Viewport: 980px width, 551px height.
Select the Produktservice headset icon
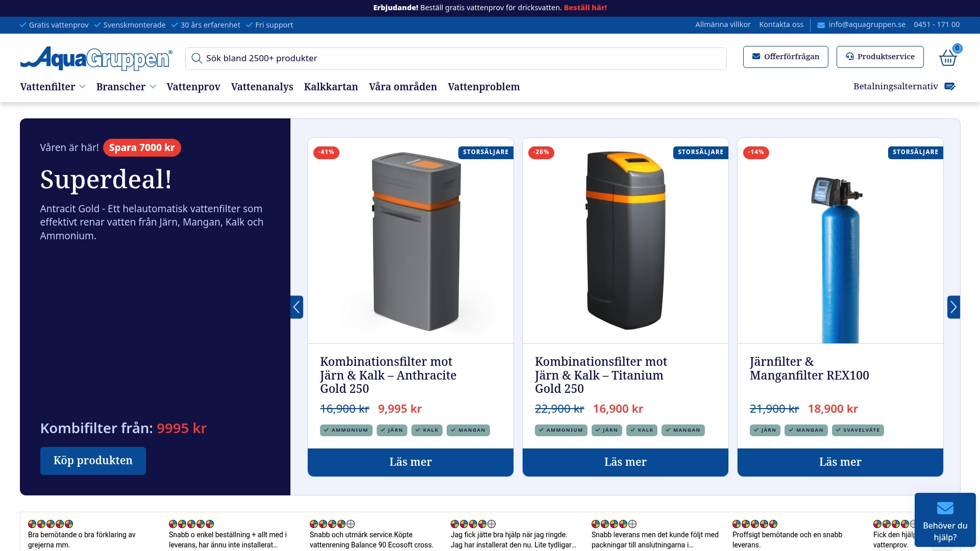tap(850, 57)
